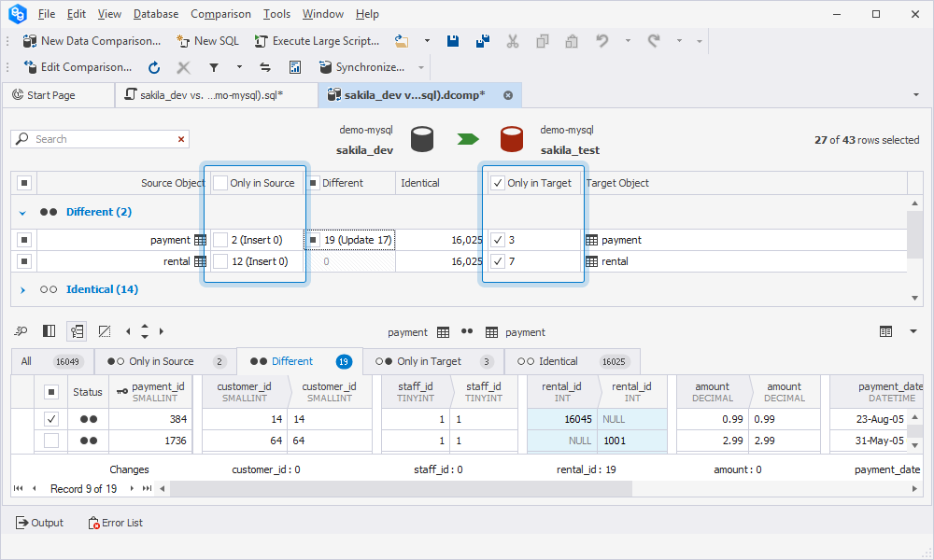The image size is (934, 560).
Task: Click the Save All icon
Action: click(483, 41)
